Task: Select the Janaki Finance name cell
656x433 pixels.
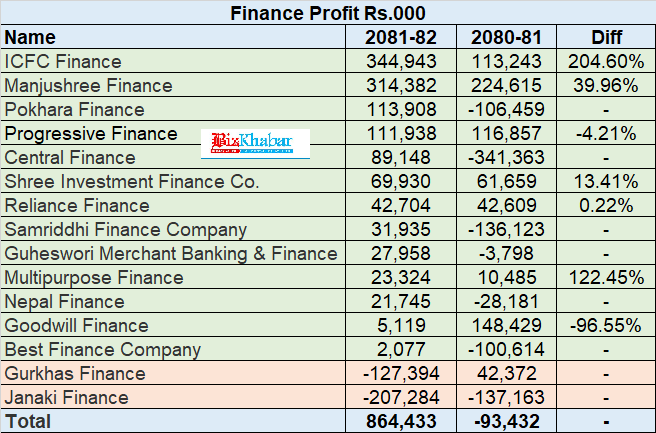Action: coord(173,397)
